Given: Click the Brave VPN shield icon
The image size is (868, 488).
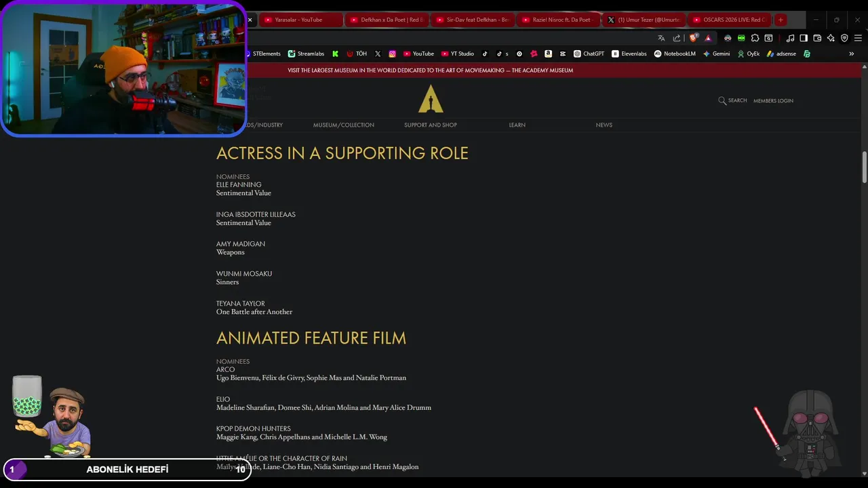Looking at the screenshot, I should [x=844, y=38].
